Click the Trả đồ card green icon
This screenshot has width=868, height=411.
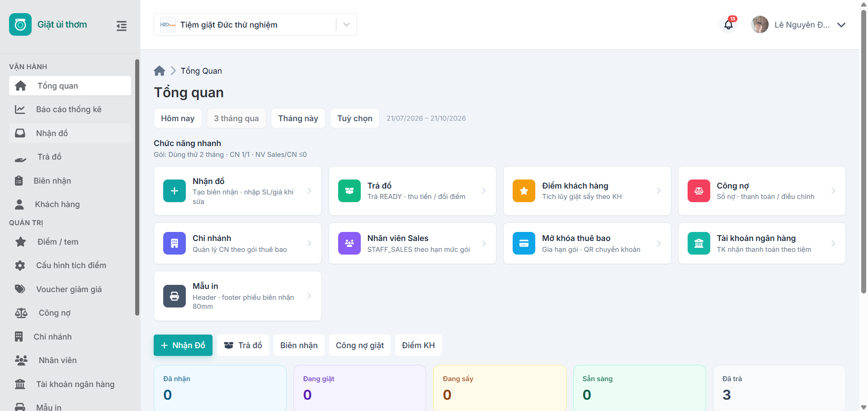coord(349,191)
